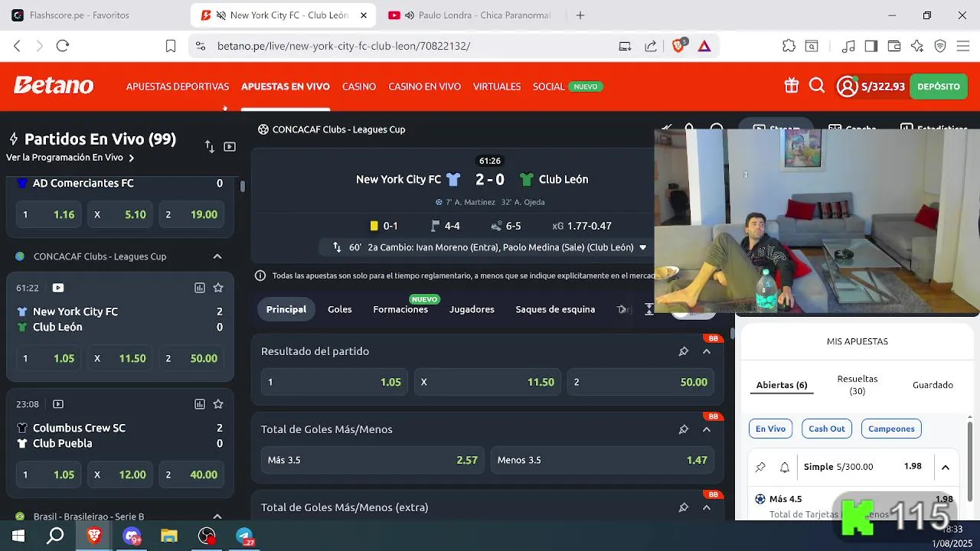Viewport: 980px width, 551px height.
Task: Pin the Resultado del partido market
Action: (683, 351)
